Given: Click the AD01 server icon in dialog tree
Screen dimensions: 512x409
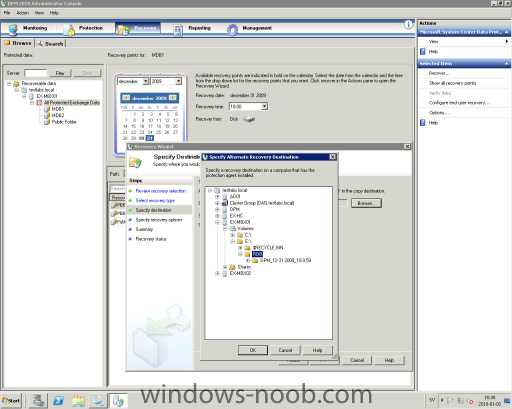Looking at the screenshot, I should point(225,197).
